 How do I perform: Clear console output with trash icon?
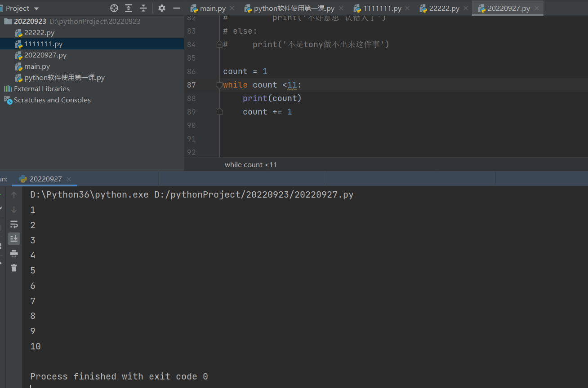14,268
